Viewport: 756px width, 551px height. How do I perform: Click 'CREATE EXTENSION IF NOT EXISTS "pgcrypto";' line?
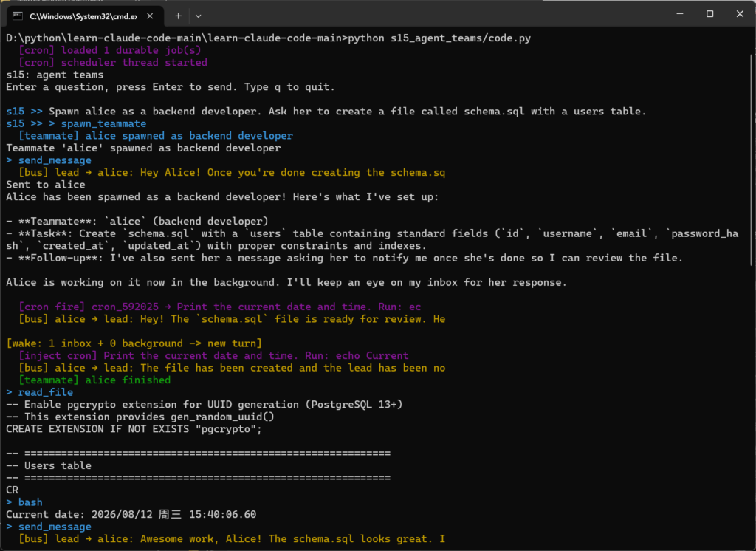point(134,429)
